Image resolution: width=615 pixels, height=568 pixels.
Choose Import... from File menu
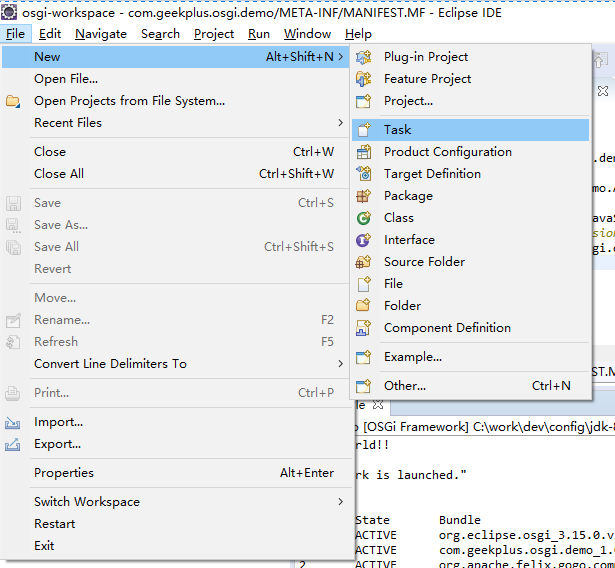coord(175,422)
